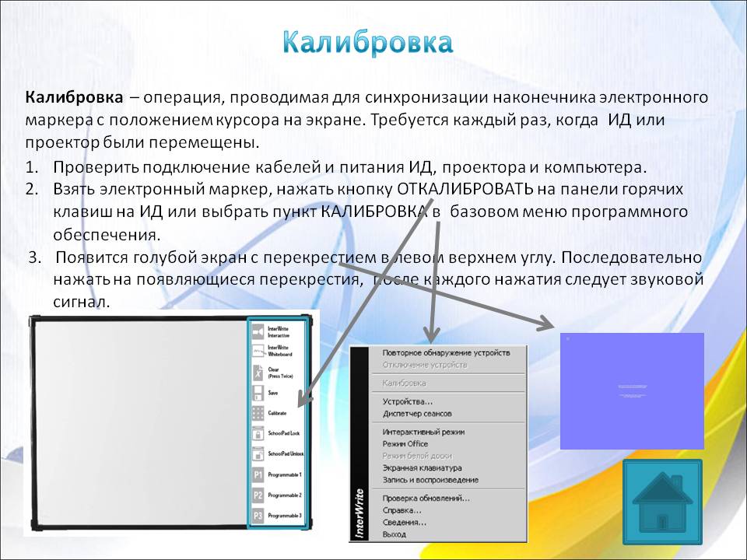
Task: Click the P3 programmable key icon
Action: (x=258, y=516)
